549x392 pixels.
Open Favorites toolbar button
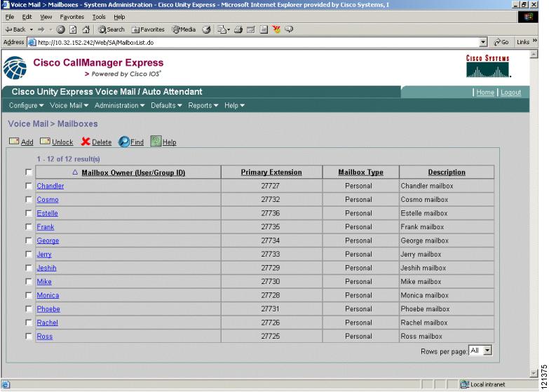(148, 29)
